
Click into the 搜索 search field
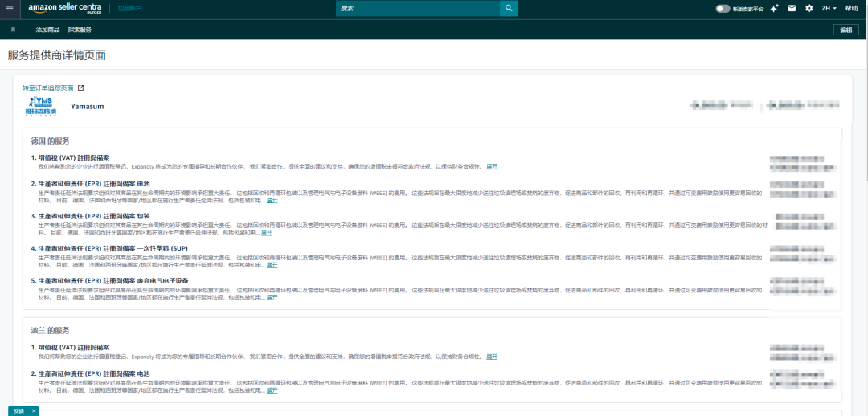tap(418, 8)
